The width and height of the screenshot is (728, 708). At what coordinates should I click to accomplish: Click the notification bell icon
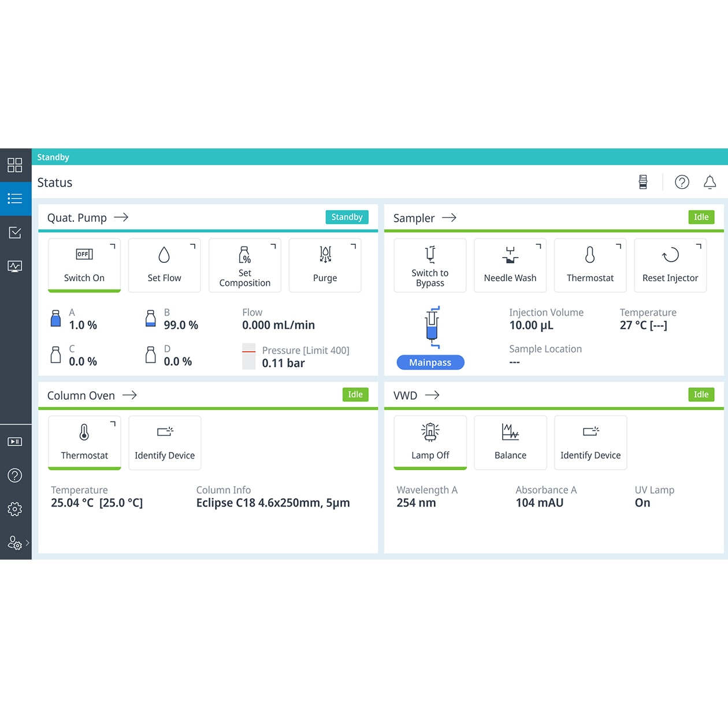pos(710,182)
